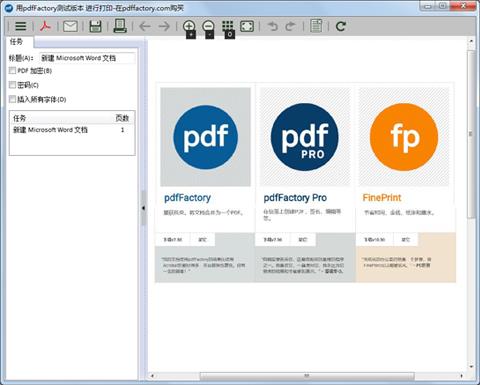This screenshot has width=480, height=385.
Task: Select the 新建 Microsoft Word 文档 job row
Action: (71, 130)
